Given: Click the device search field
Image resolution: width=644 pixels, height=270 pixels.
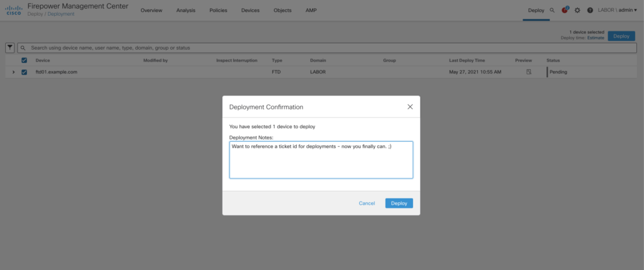Looking at the screenshot, I should pyautogui.click(x=327, y=48).
